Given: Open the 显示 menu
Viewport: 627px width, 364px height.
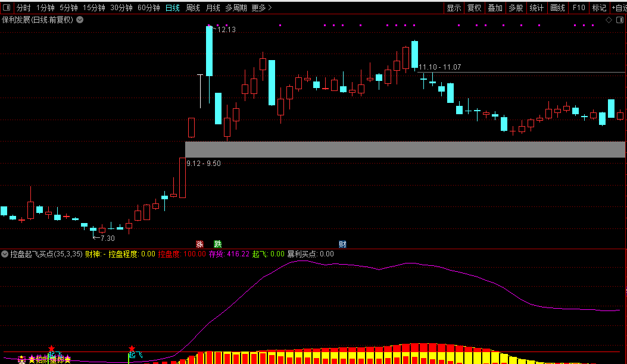Looking at the screenshot, I should 454,8.
